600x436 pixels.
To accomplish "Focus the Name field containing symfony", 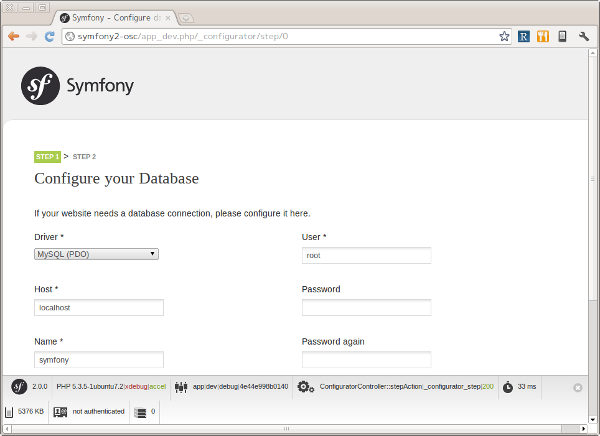I will (99, 360).
